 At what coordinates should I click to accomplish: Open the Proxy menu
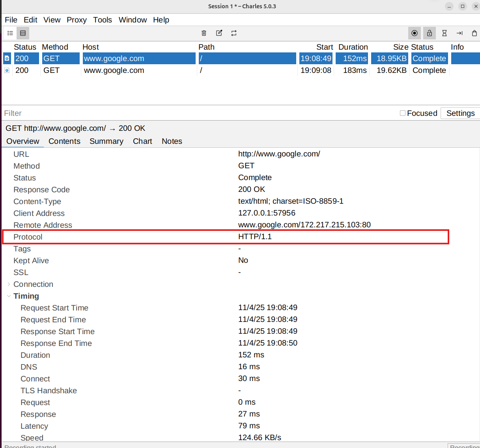(77, 20)
